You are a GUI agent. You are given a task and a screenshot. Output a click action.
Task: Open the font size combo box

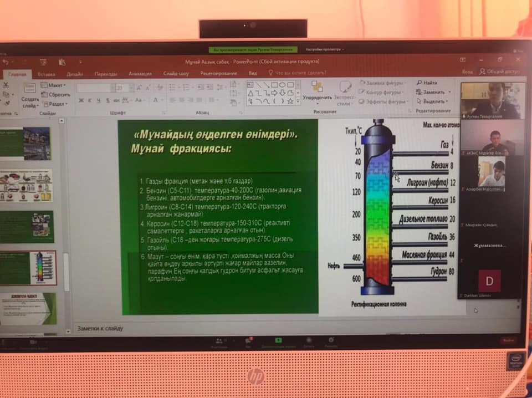122,88
